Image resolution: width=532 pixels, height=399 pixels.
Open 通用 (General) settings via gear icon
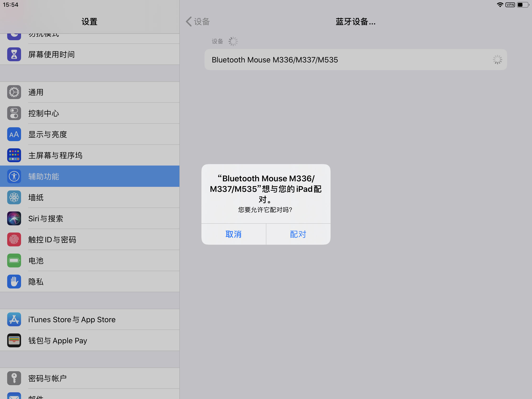[14, 92]
